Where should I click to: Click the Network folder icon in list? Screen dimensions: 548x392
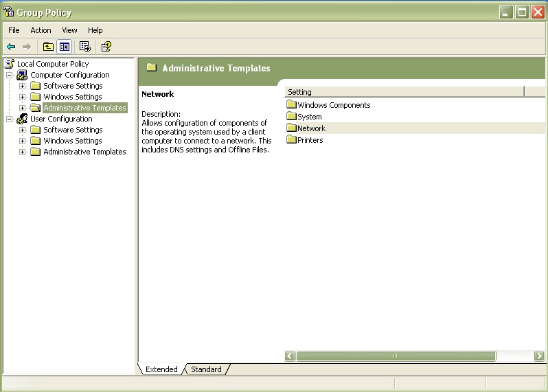coord(291,128)
